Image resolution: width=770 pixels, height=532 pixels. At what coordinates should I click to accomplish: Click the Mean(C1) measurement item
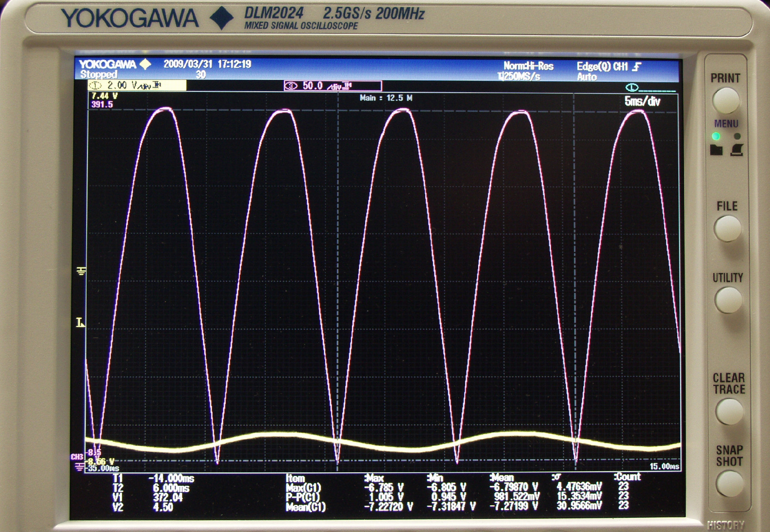pos(305,507)
